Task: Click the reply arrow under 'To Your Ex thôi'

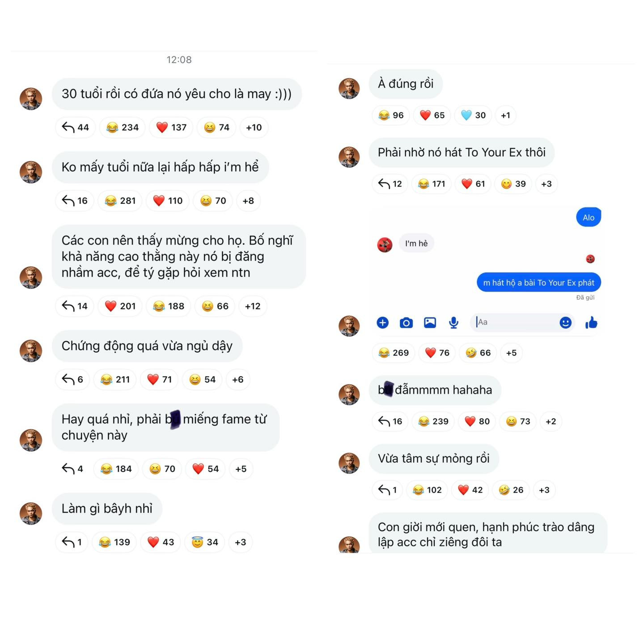Action: [390, 184]
